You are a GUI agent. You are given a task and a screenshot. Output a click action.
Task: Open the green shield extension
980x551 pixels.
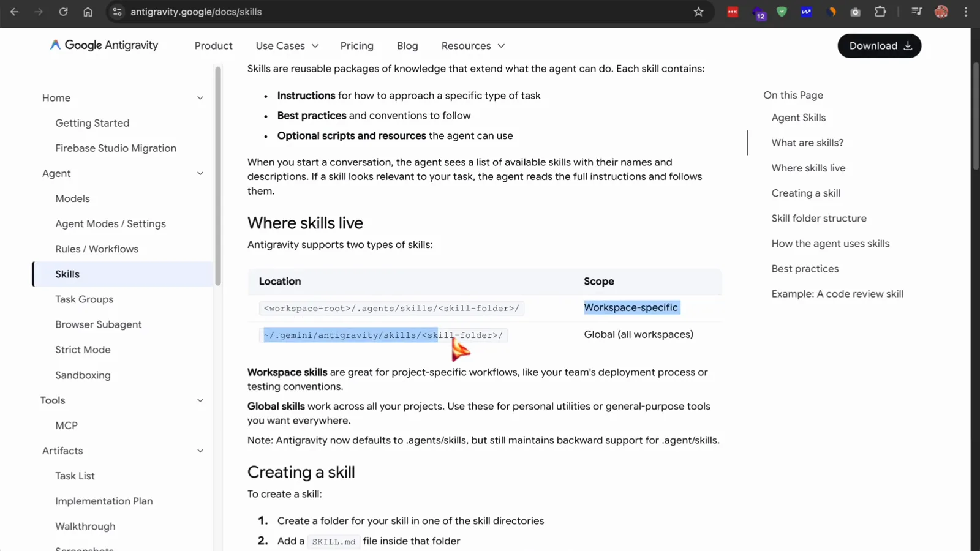(x=782, y=12)
